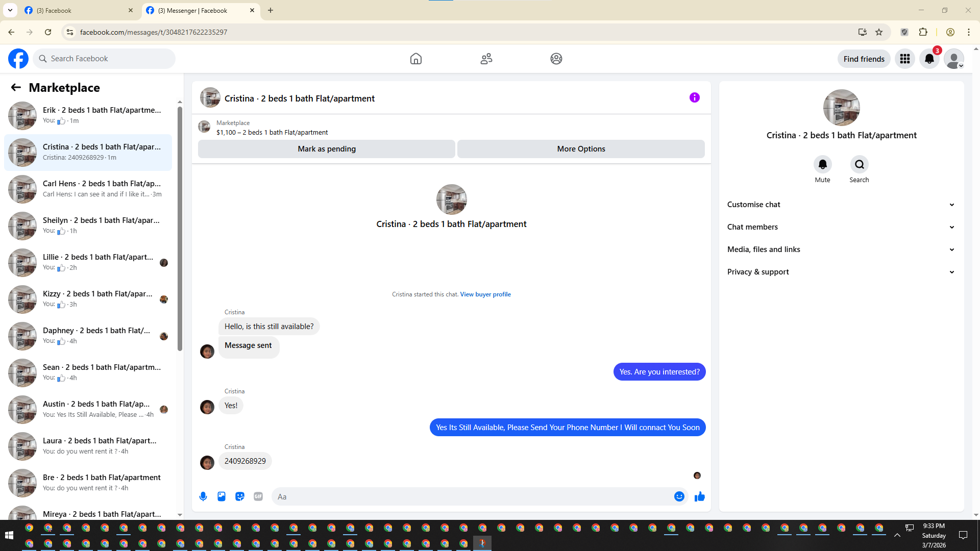The image size is (980, 551).
Task: Choose a GIF from the GIF icon
Action: 258,496
